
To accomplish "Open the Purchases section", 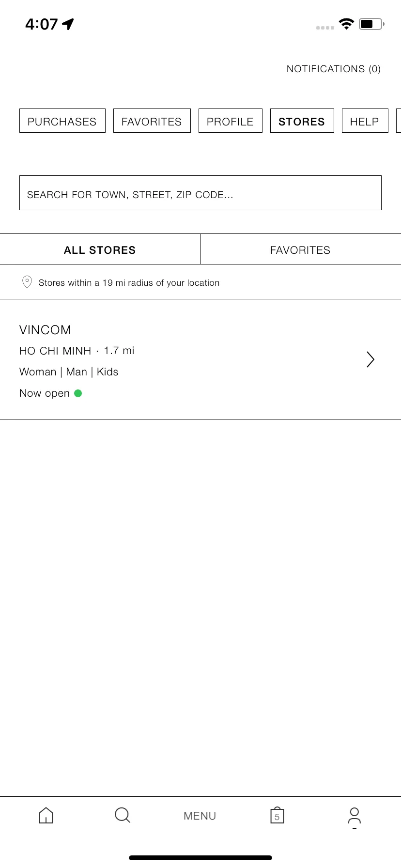I will pos(62,121).
